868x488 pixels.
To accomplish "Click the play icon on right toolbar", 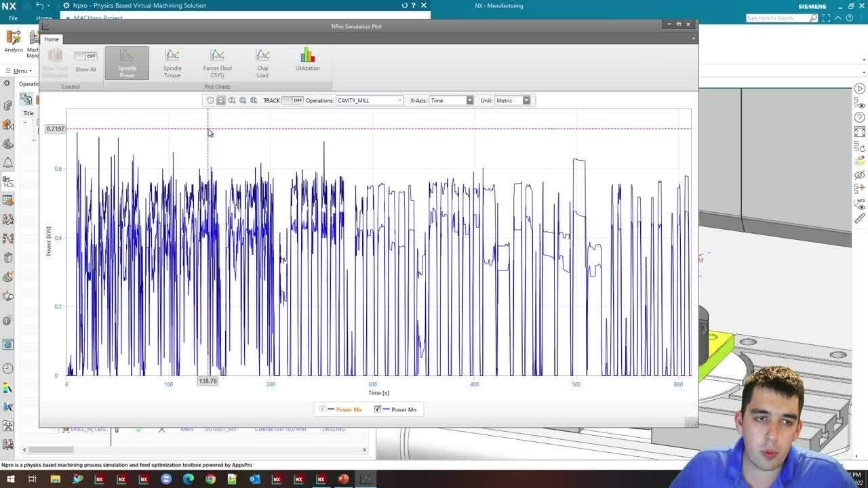I will 860,89.
